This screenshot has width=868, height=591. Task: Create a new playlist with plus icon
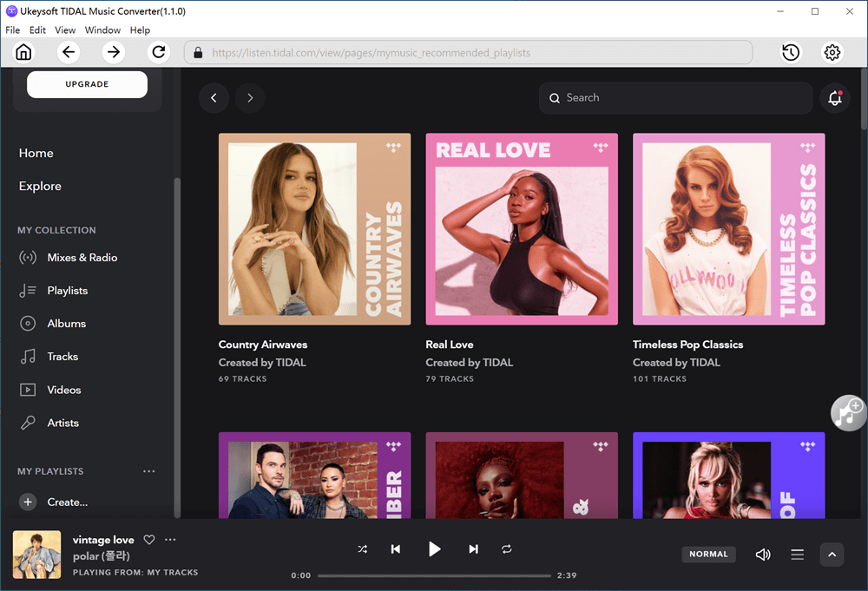(28, 502)
